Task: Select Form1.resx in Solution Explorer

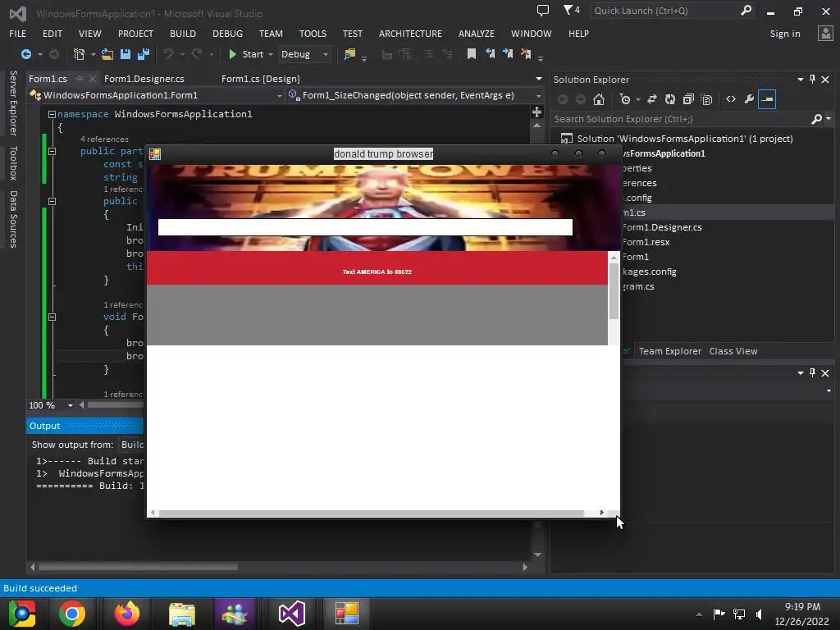Action: pyautogui.click(x=646, y=242)
